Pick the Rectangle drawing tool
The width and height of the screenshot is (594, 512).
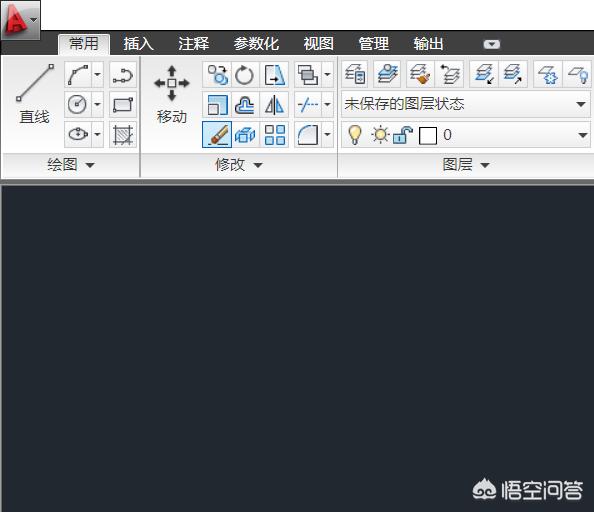click(123, 105)
